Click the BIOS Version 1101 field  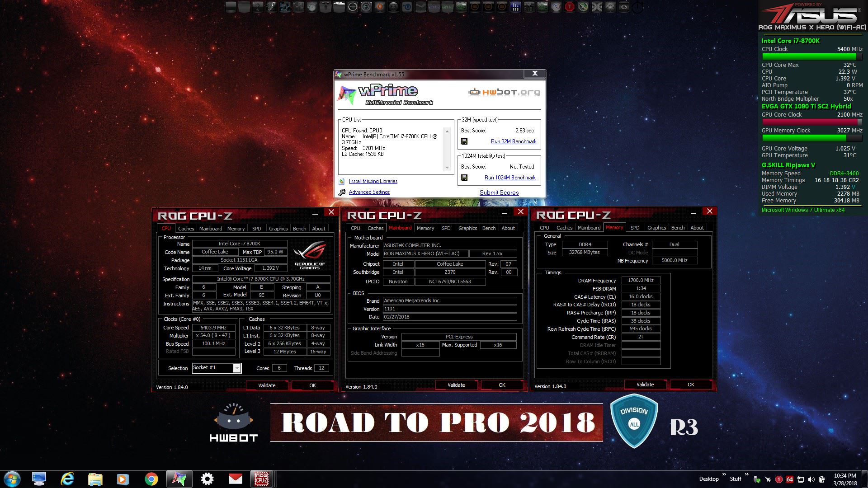(450, 309)
